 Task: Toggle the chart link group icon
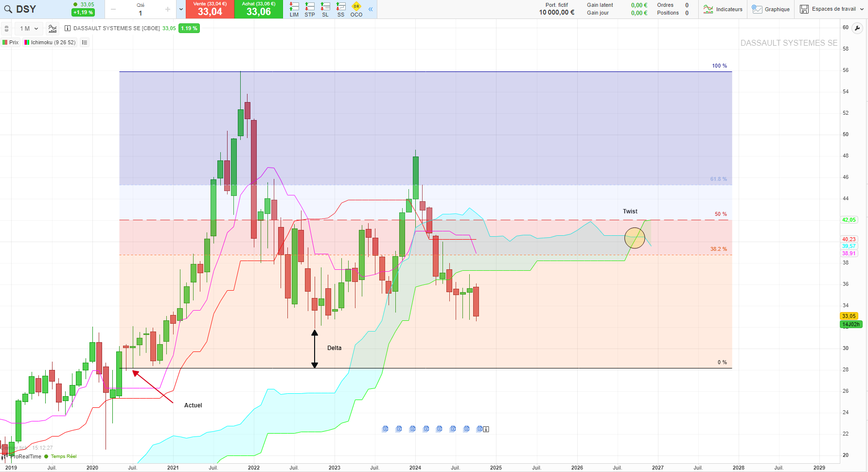pos(7,29)
